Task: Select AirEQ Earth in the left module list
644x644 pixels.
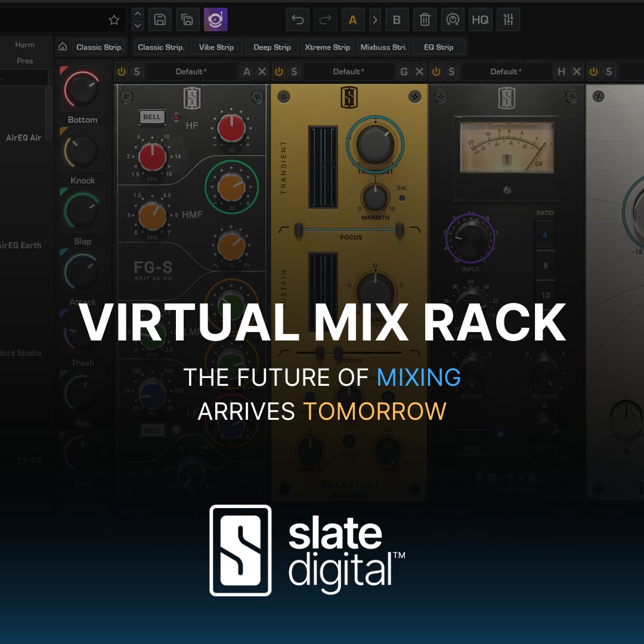Action: pyautogui.click(x=20, y=245)
